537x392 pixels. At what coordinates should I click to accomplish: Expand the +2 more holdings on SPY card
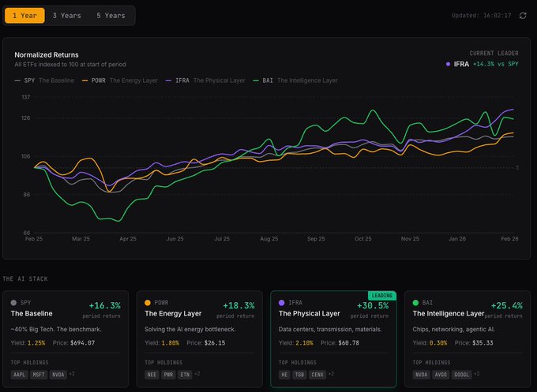[73, 373]
